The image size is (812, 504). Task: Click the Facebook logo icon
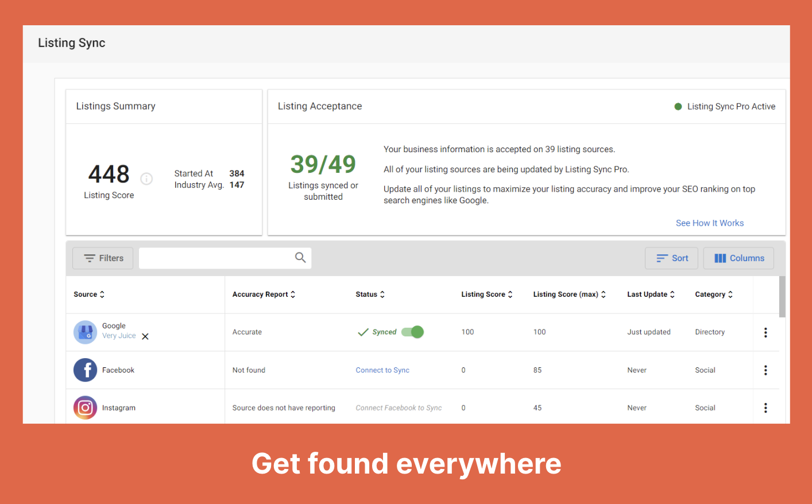pos(85,370)
